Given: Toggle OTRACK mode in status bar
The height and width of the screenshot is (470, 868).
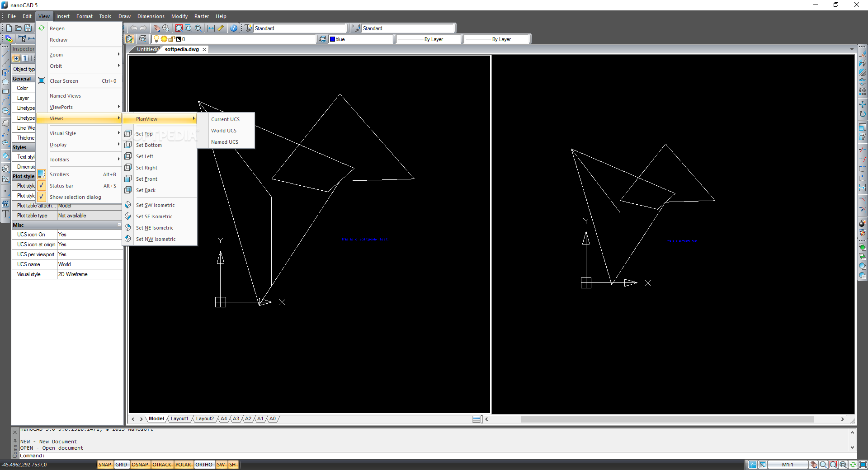Looking at the screenshot, I should [162, 465].
